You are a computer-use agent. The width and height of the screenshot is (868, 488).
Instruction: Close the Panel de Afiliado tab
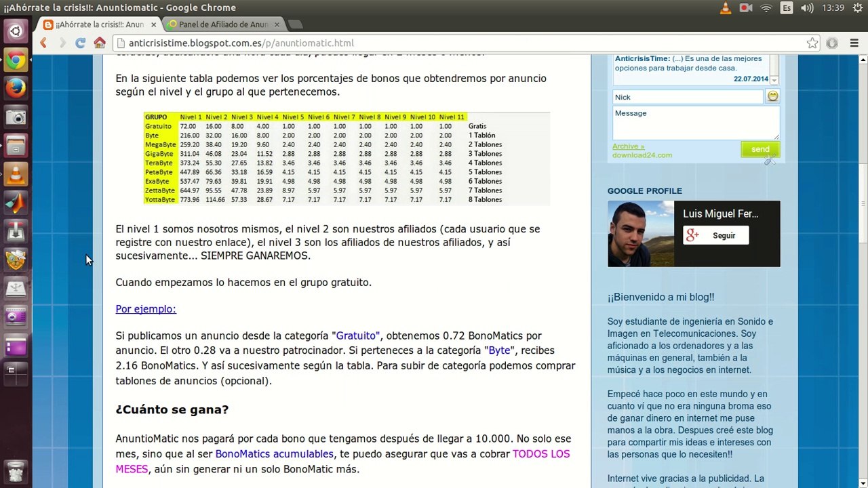coord(277,24)
